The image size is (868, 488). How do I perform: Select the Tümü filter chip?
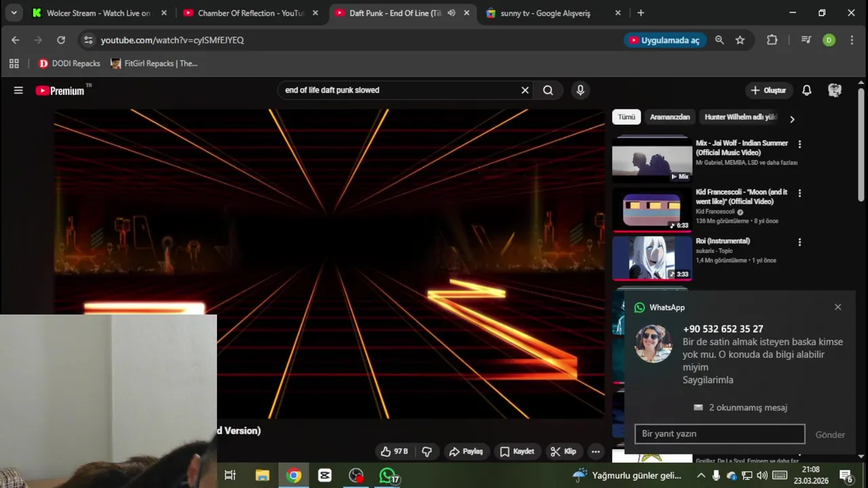[x=627, y=117]
